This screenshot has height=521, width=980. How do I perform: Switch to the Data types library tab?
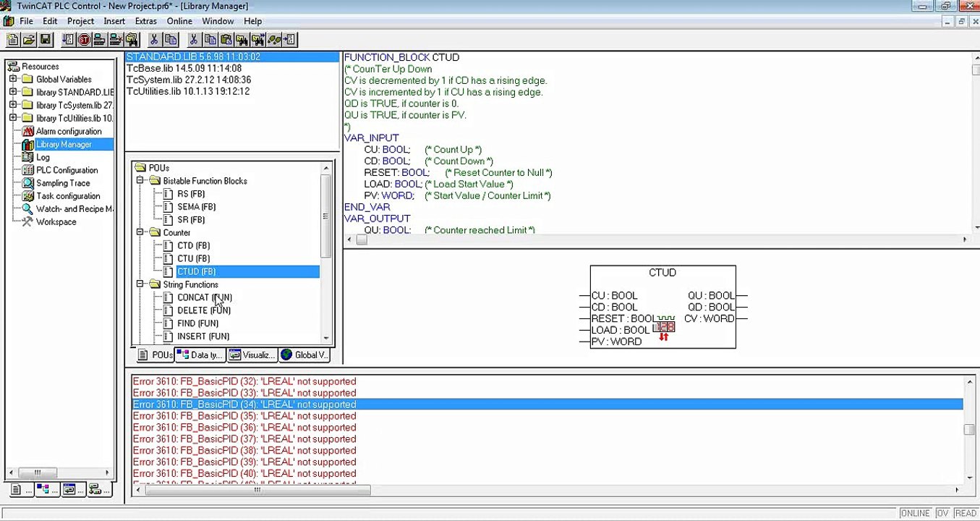pyautogui.click(x=200, y=355)
